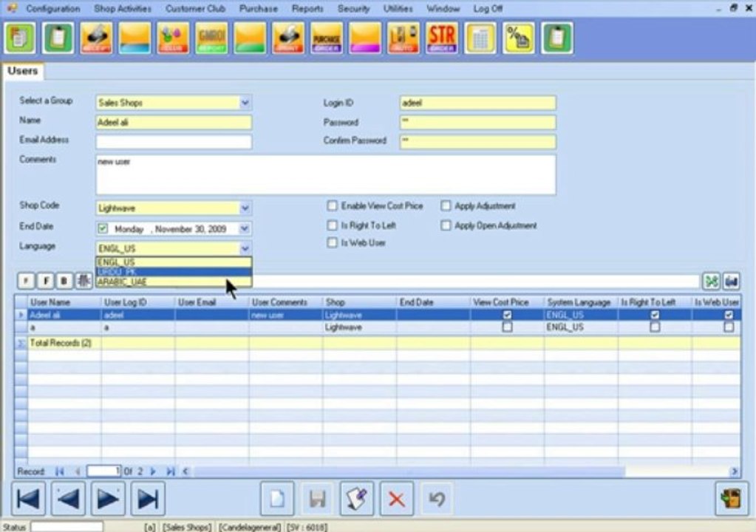Click the first green documents toolbar icon

20,38
